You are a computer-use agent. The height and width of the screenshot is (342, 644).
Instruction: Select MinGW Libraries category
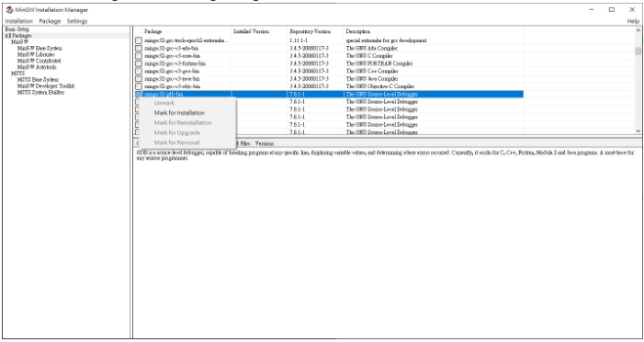click(x=36, y=54)
